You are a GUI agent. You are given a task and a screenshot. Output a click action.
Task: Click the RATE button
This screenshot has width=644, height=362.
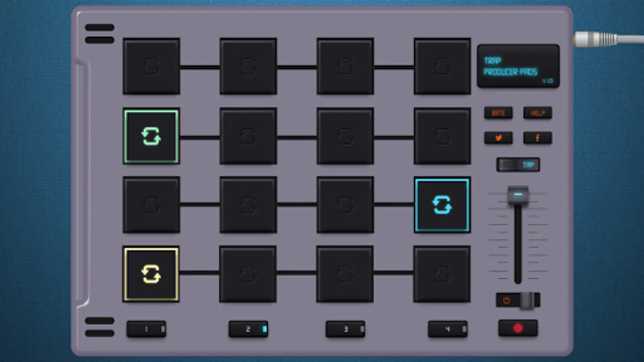pyautogui.click(x=498, y=113)
